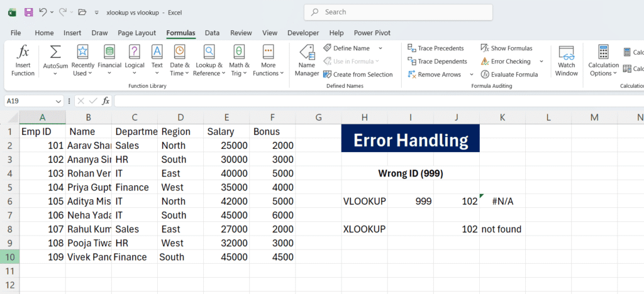
Task: Open the More Functions icon
Action: pos(268,52)
